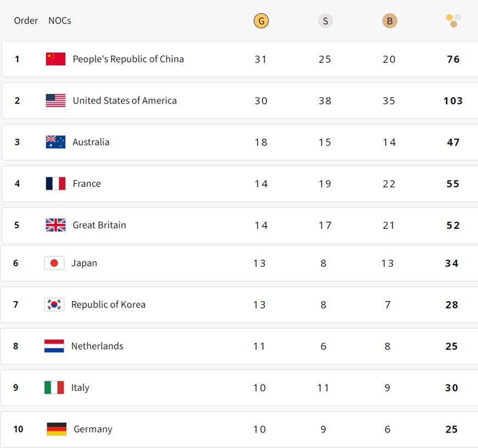This screenshot has width=478, height=448.
Task: Click the China flag icon
Action: tap(55, 59)
